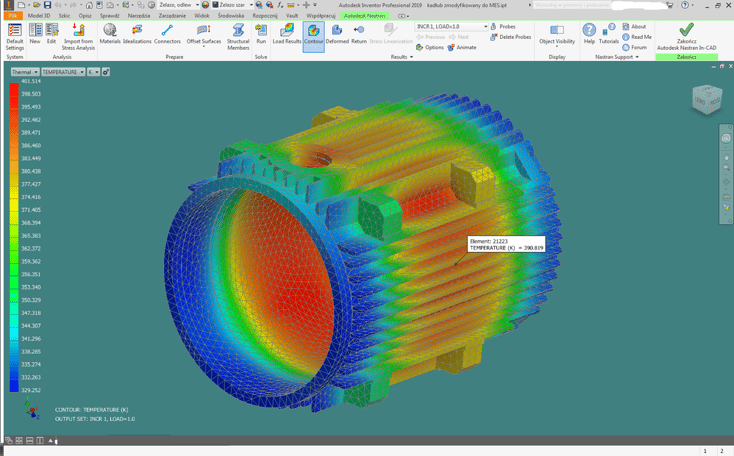
Task: Select the Element 21223 probe label
Action: tap(506, 244)
